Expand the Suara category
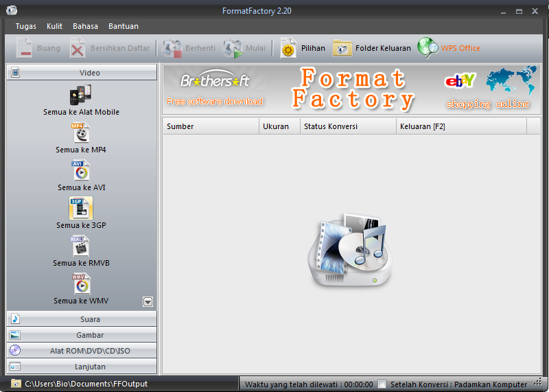The width and height of the screenshot is (549, 392). [x=82, y=319]
